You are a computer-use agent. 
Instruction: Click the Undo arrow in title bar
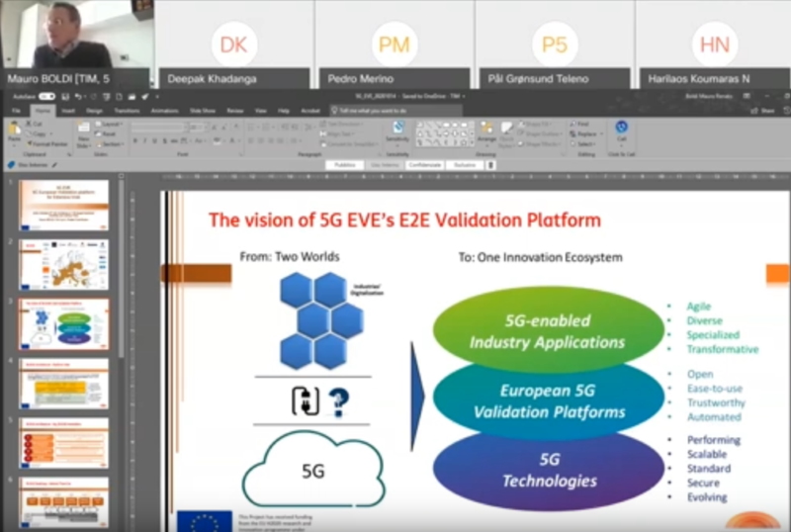pyautogui.click(x=78, y=97)
